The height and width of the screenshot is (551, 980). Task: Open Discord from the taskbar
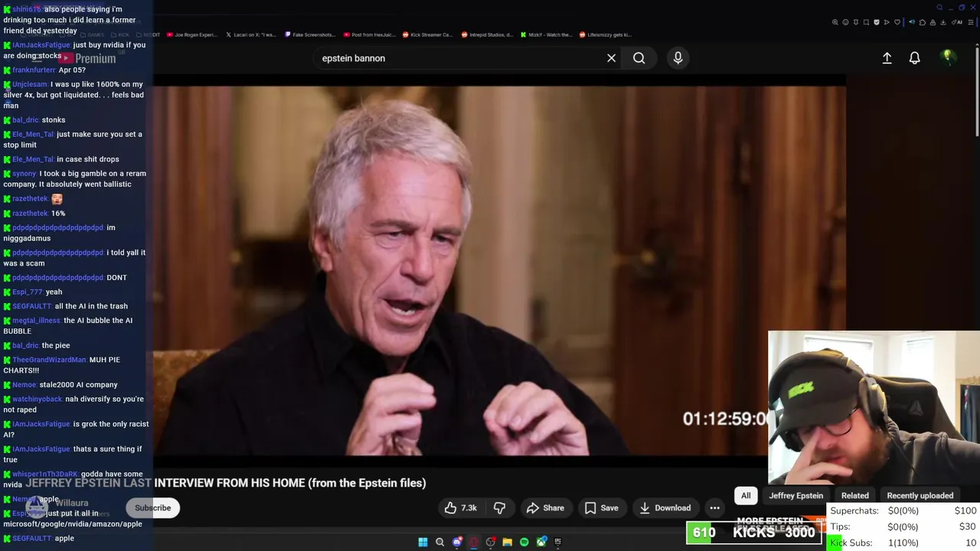[457, 542]
